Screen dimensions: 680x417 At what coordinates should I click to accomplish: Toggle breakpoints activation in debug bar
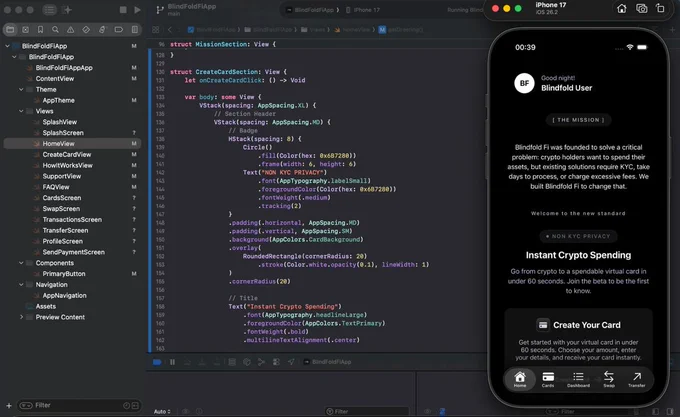(x=157, y=362)
